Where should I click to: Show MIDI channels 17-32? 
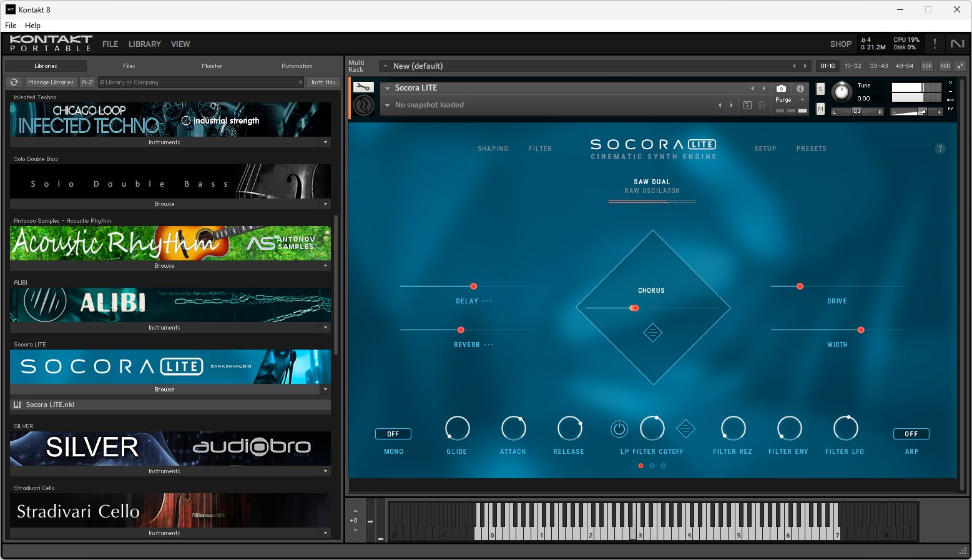click(853, 66)
